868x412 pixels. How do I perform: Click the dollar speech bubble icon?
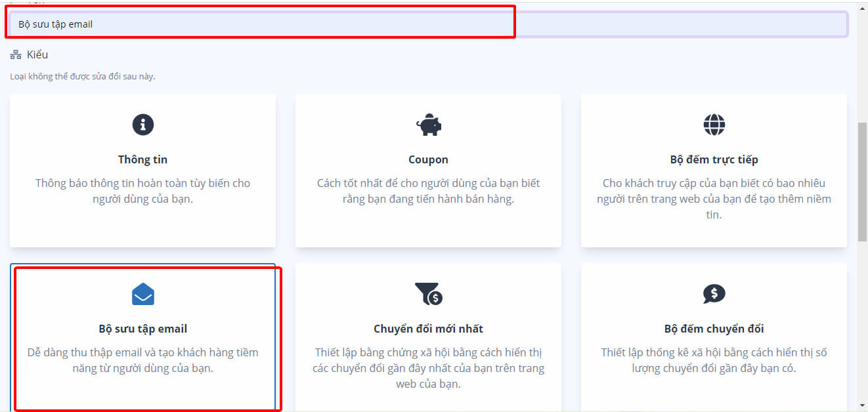tap(714, 293)
